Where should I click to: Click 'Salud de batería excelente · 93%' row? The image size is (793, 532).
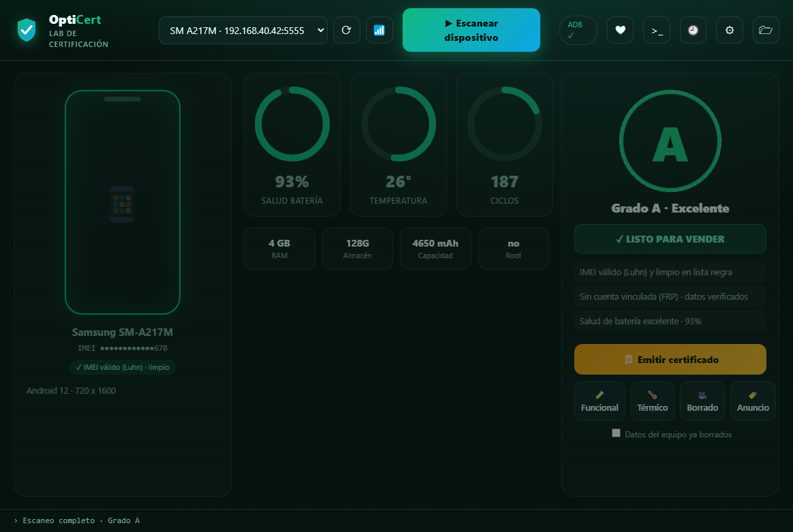[x=670, y=321]
